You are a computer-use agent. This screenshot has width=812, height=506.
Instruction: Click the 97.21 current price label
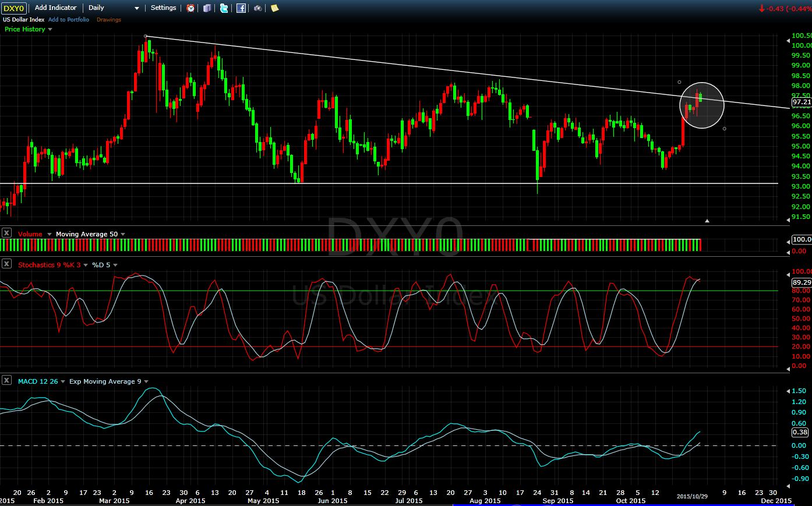coord(802,102)
